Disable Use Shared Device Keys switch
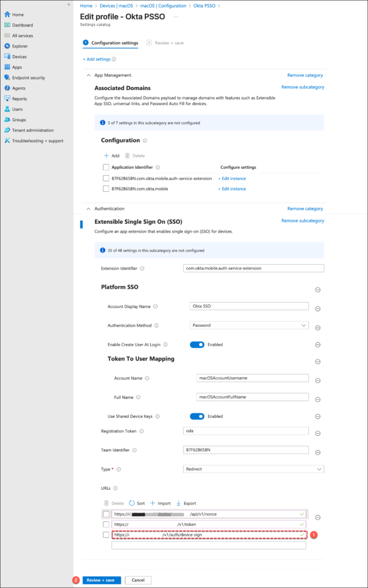 [197, 416]
